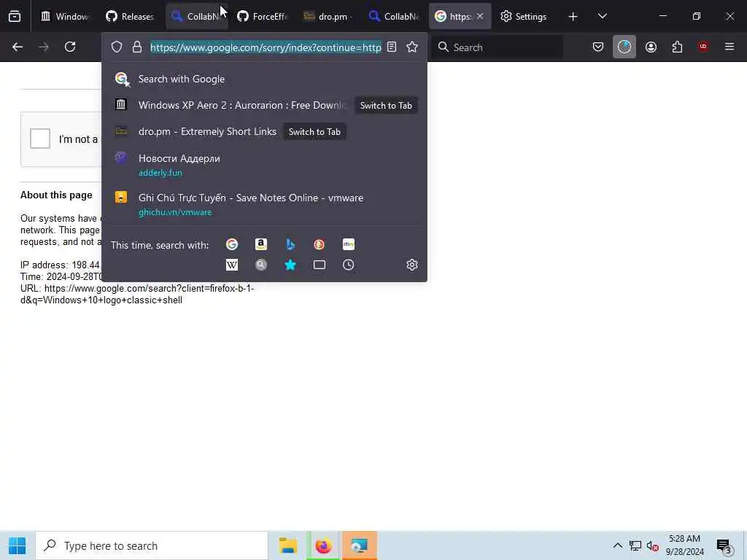Search this time with eBay icon
The image size is (747, 560).
[x=348, y=244]
